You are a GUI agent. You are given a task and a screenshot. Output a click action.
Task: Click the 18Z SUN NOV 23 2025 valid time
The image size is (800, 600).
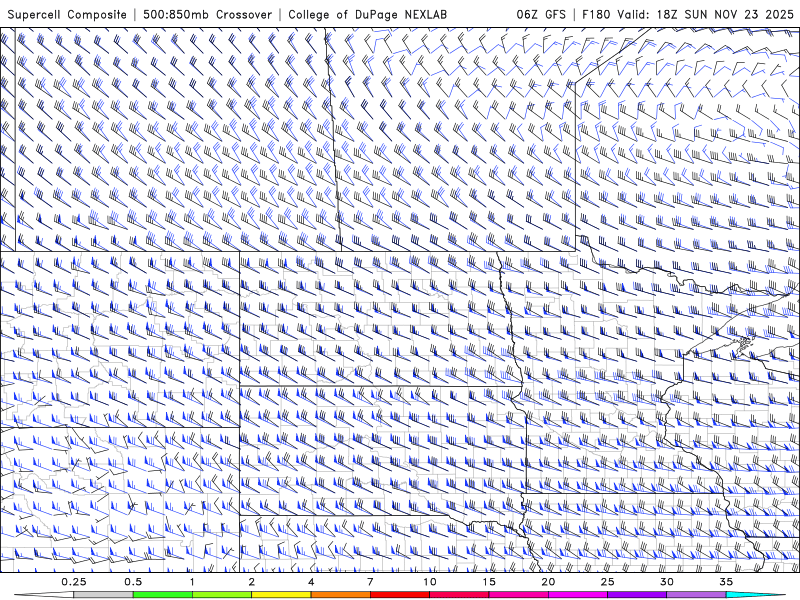pyautogui.click(x=725, y=14)
